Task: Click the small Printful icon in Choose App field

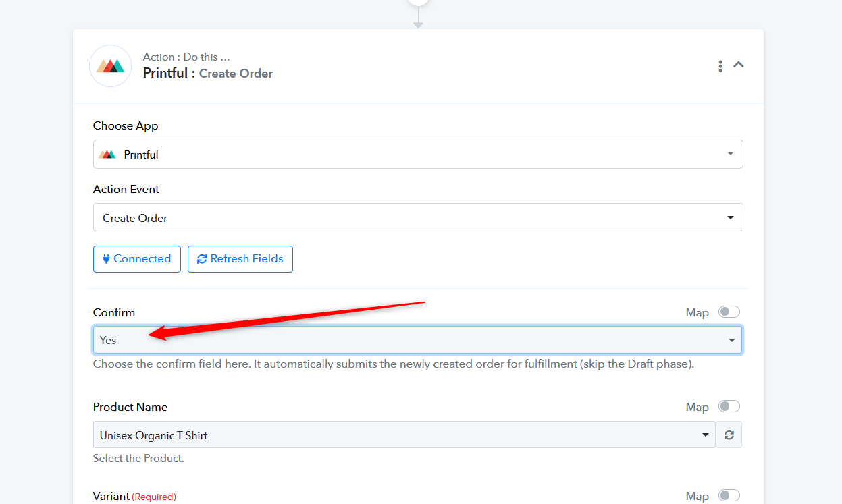Action: coord(107,155)
